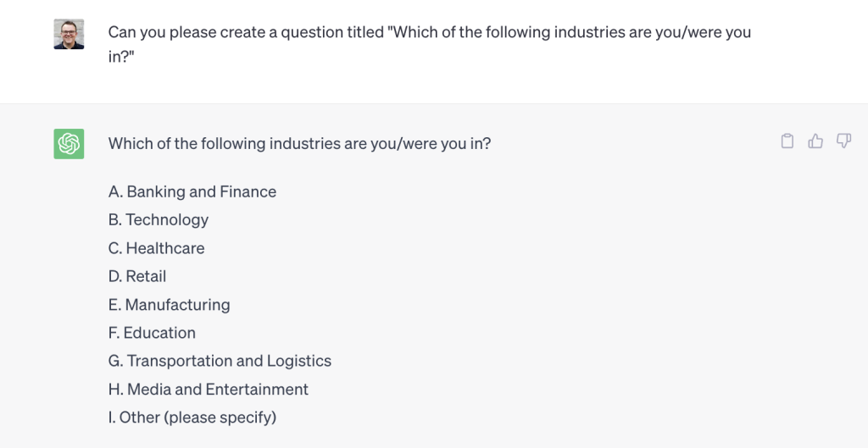
Task: Select option H. Media and Entertainment
Action: coord(209,390)
